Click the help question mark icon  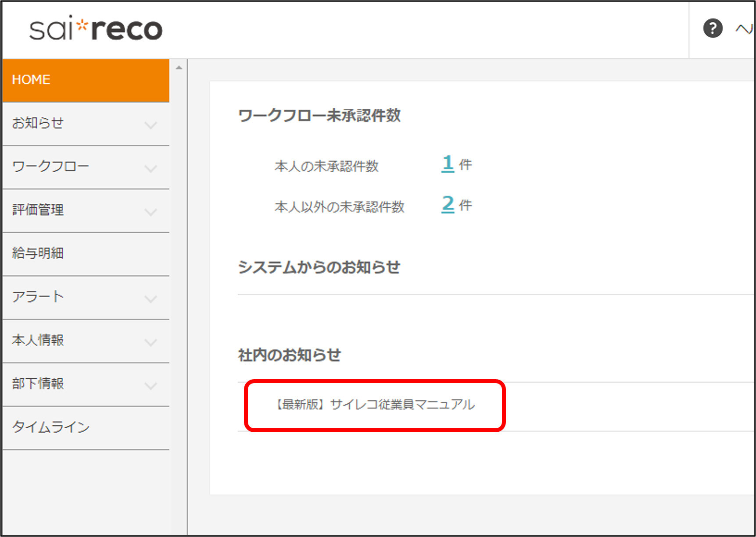click(x=713, y=28)
